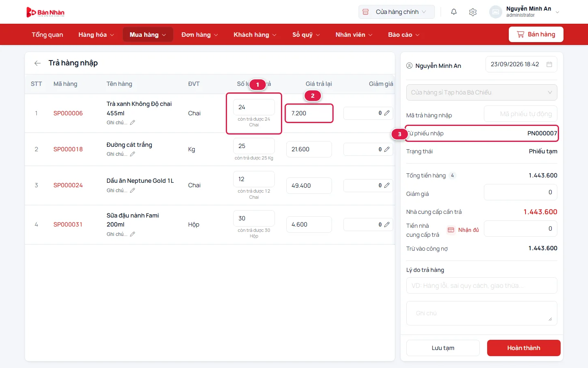Edit discount pencil in SP000031 row
Viewport: 588px width, 368px height.
[387, 224]
